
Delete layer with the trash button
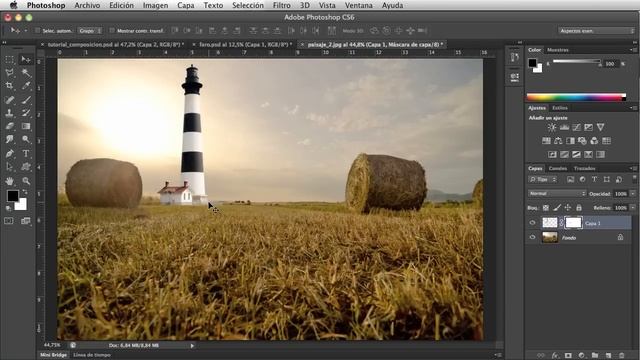pos(622,356)
